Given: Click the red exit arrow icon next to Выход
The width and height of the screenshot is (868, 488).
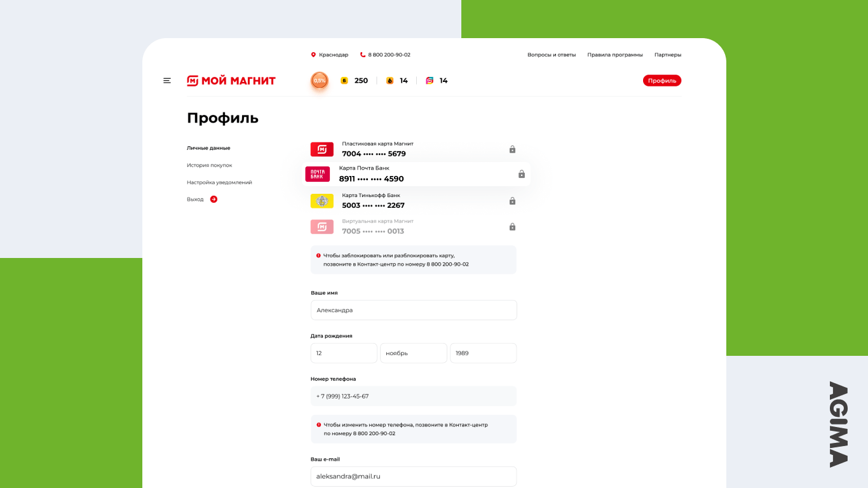Looking at the screenshot, I should tap(214, 199).
